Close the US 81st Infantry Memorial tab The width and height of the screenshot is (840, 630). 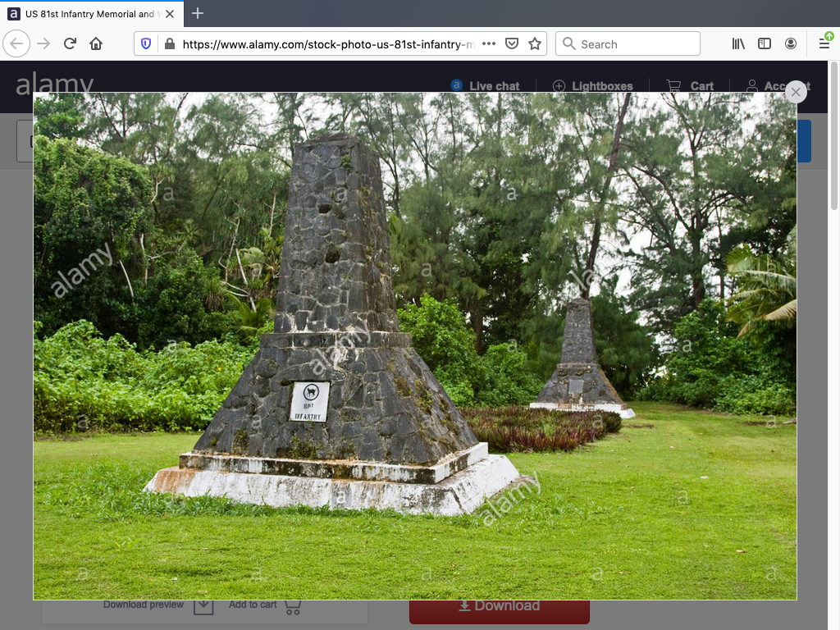[170, 14]
